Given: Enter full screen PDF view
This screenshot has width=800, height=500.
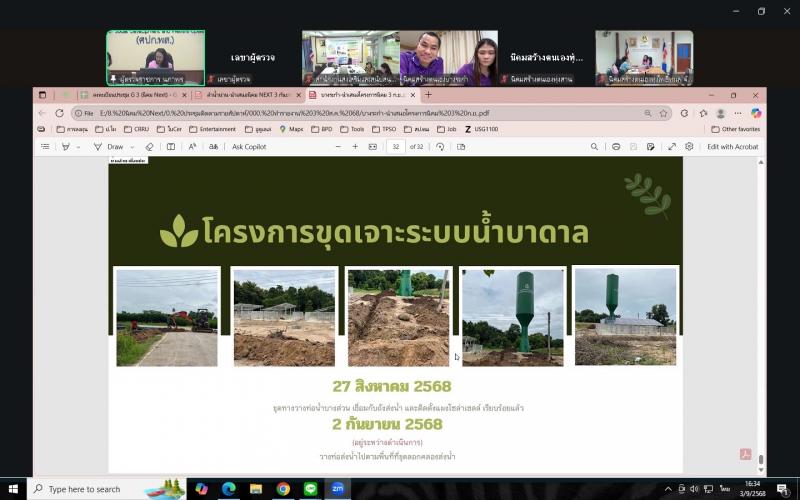Looking at the screenshot, I should coord(672,147).
